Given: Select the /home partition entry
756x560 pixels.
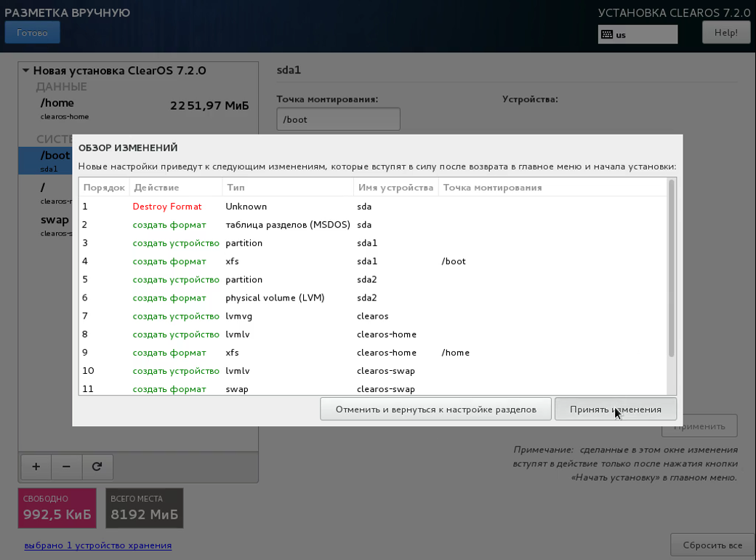Looking at the screenshot, I should (138, 108).
